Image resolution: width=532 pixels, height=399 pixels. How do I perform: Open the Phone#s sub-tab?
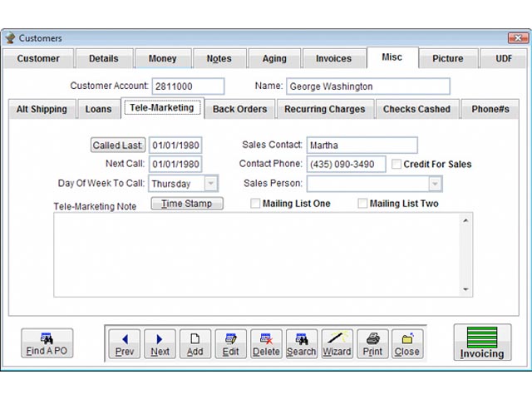click(490, 109)
